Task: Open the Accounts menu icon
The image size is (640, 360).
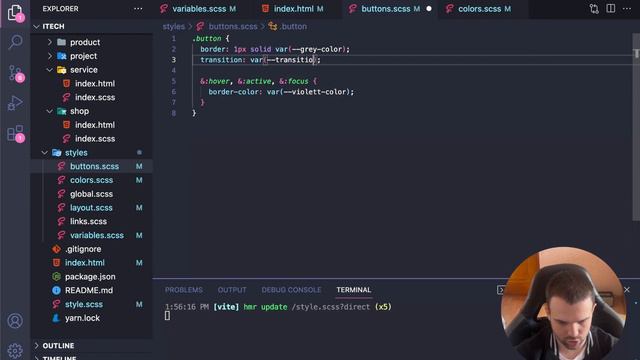Action: (x=15, y=321)
